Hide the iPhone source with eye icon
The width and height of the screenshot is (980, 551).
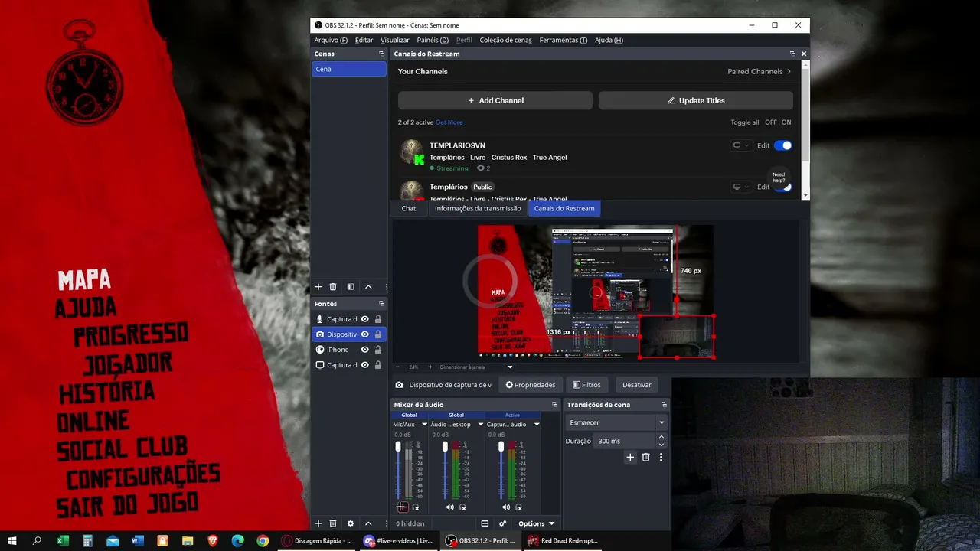[x=365, y=350]
